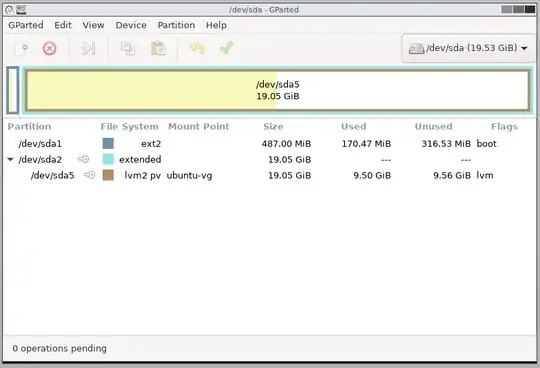This screenshot has width=540, height=368.
Task: Click the 170.47 MiB used value
Action: 366,144
